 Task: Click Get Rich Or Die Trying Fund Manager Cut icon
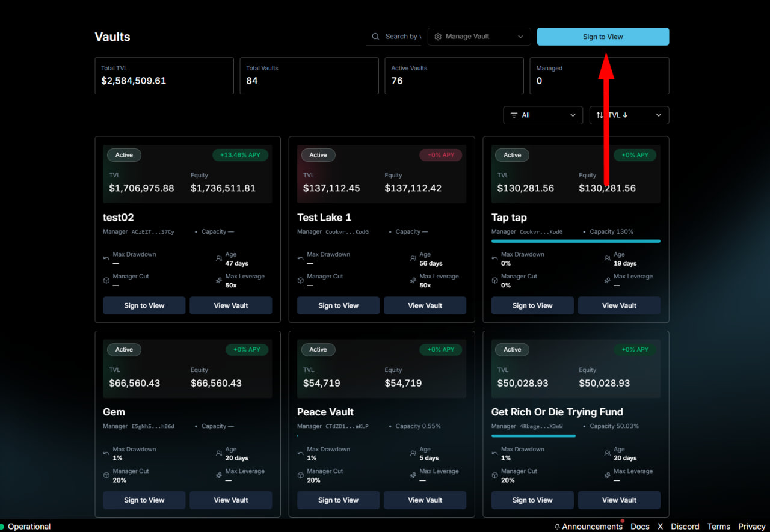[495, 475]
